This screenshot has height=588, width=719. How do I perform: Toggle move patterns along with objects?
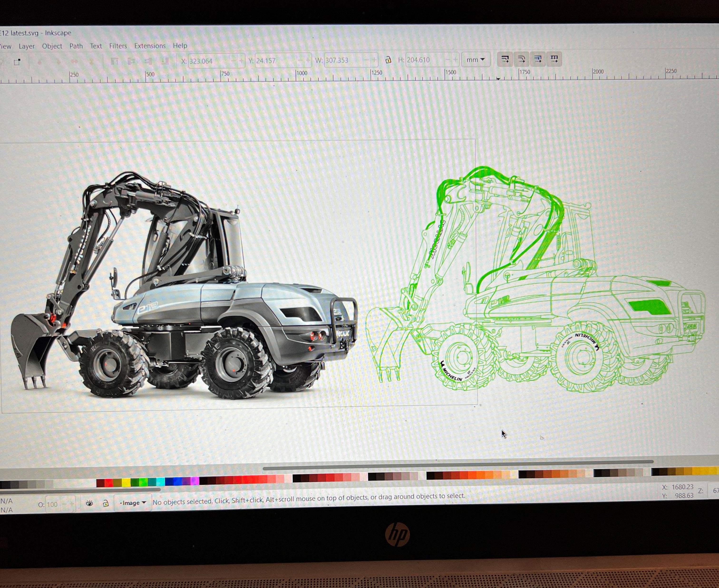click(554, 59)
